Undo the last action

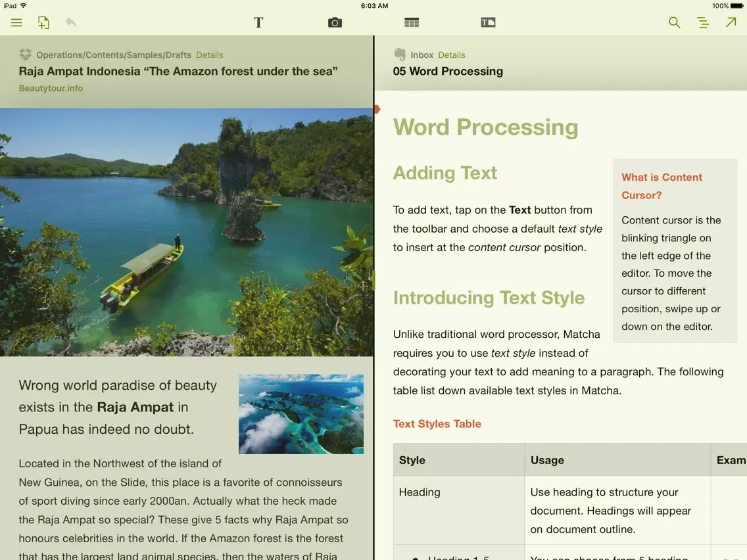(71, 22)
